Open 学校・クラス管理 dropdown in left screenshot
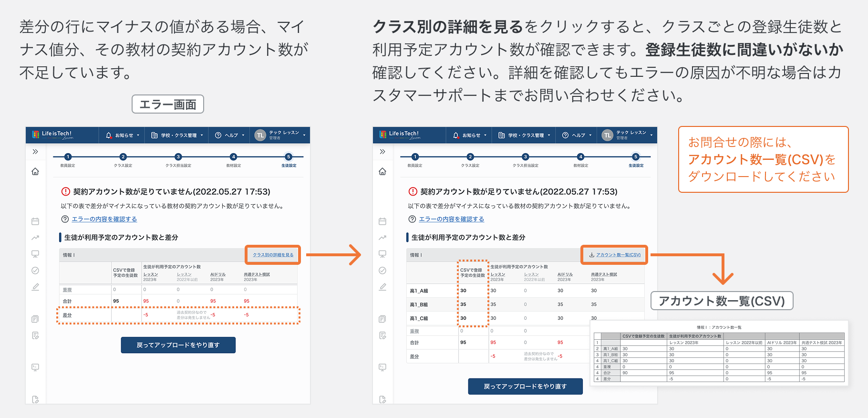 177,135
